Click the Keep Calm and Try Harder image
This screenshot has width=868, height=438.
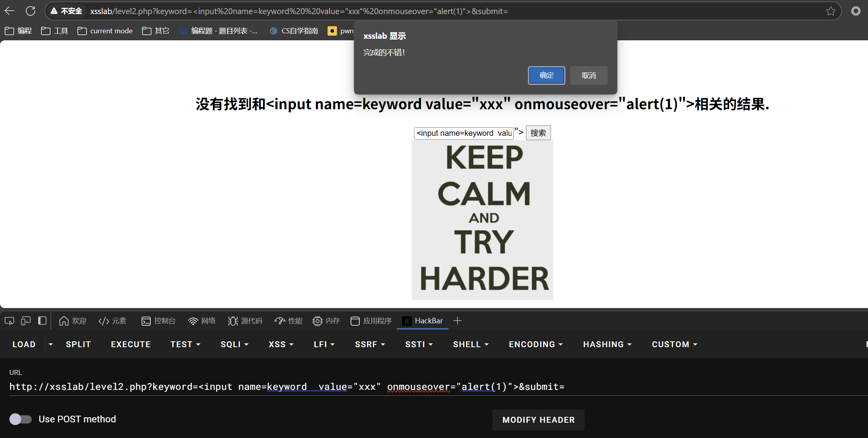coord(483,220)
